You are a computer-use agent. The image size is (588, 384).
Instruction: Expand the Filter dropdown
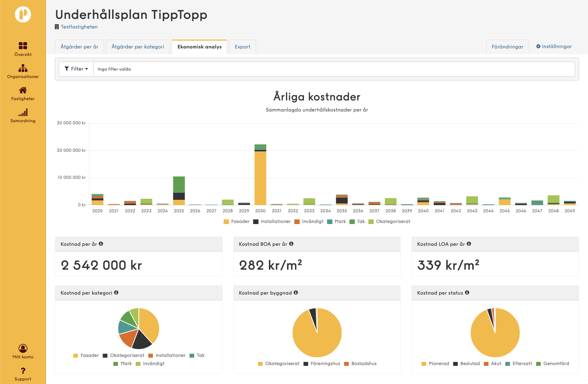pyautogui.click(x=76, y=69)
